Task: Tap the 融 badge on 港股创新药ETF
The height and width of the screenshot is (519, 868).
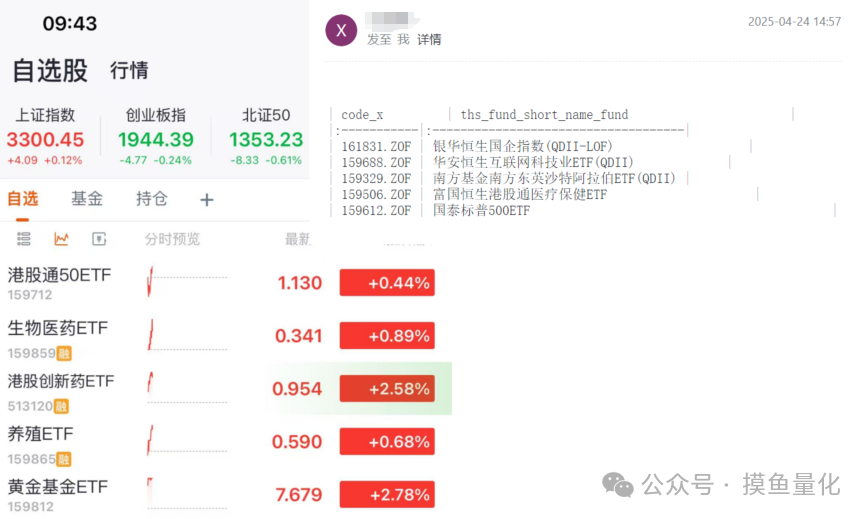Action: tap(62, 406)
